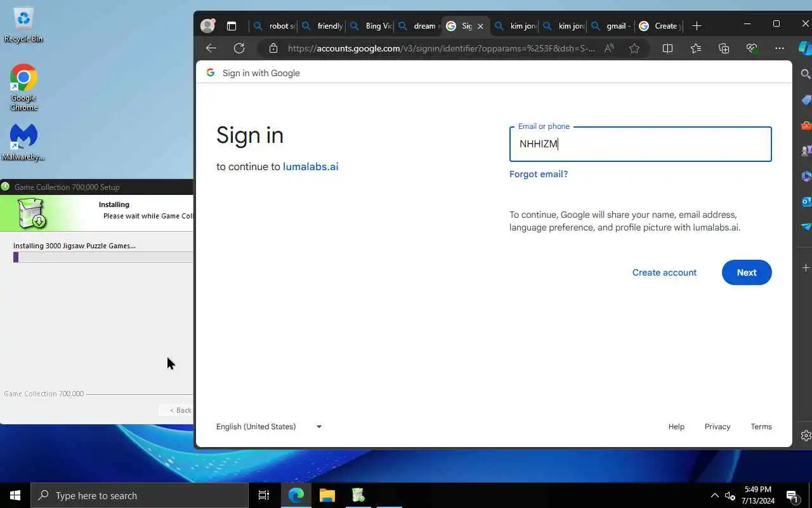Image resolution: width=812 pixels, height=508 pixels.
Task: Switch to the dream search tab
Action: pyautogui.click(x=417, y=26)
